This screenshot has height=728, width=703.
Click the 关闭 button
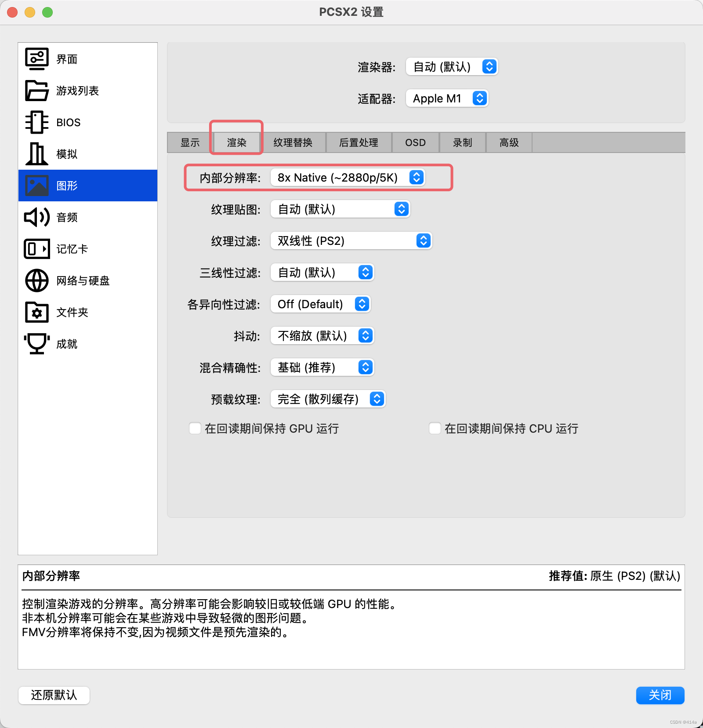[x=660, y=695]
